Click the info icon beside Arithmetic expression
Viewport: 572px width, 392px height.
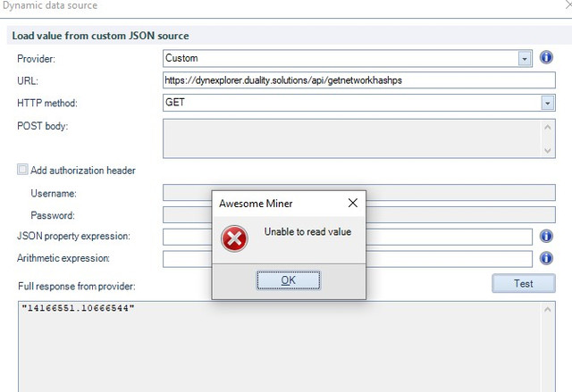546,258
